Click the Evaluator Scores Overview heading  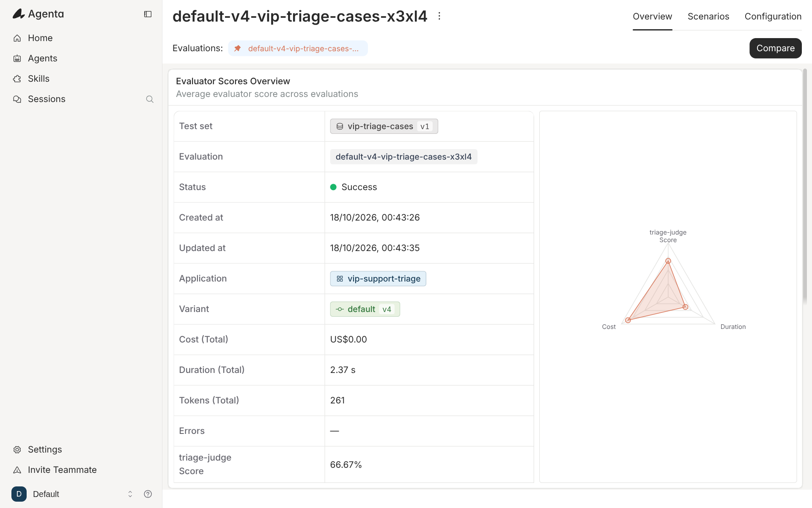pos(233,81)
